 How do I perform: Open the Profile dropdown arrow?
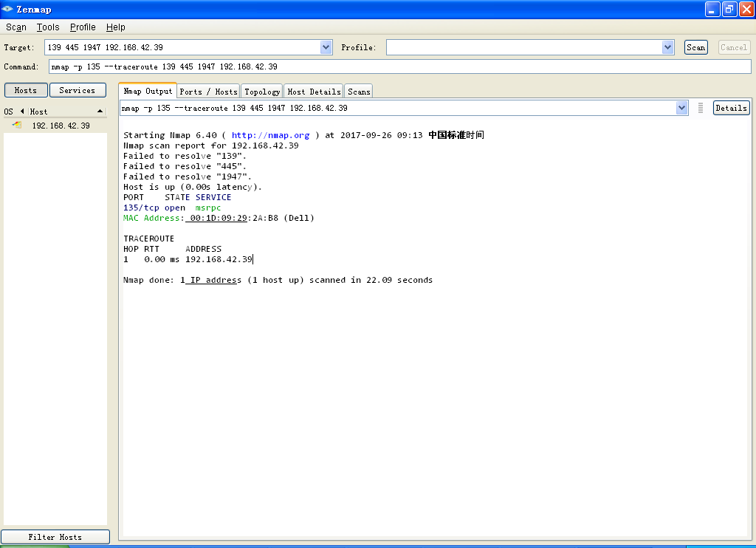click(x=667, y=47)
